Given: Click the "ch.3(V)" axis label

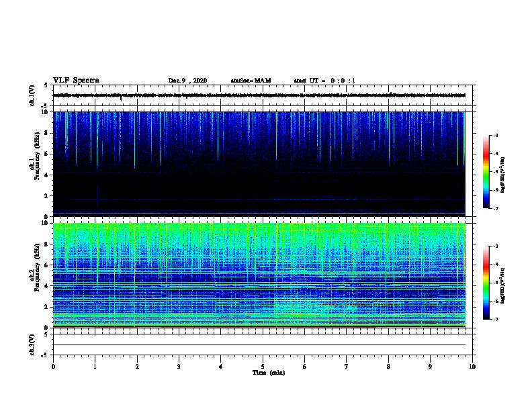Looking at the screenshot, I should [32, 345].
